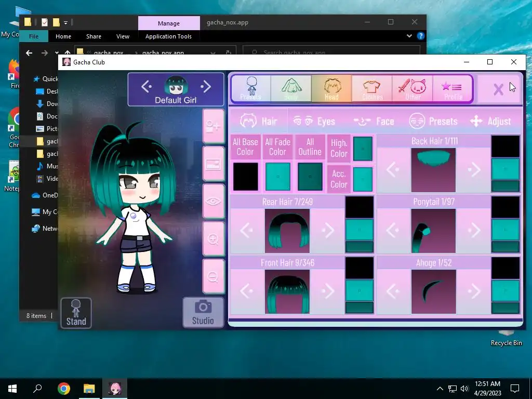Open the Presets category tab
532x399 pixels.
tap(251, 88)
